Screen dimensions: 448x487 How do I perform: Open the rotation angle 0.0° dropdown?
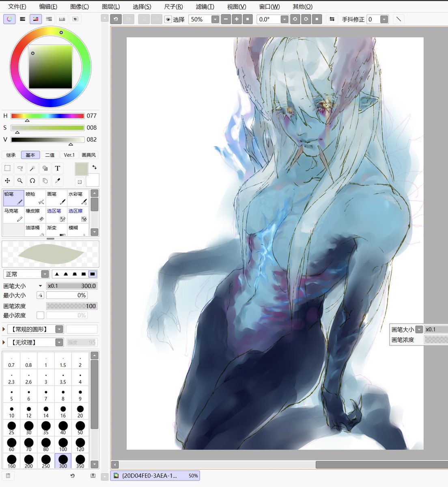(284, 19)
